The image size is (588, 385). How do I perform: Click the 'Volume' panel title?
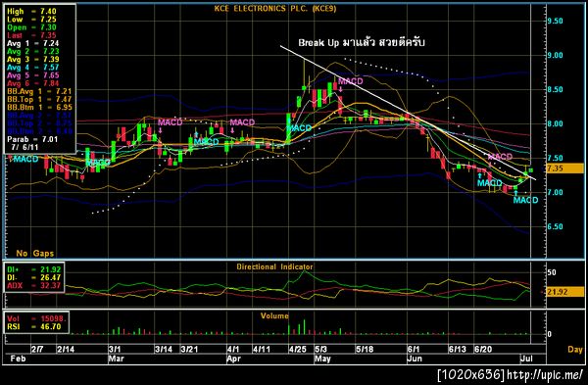(274, 316)
